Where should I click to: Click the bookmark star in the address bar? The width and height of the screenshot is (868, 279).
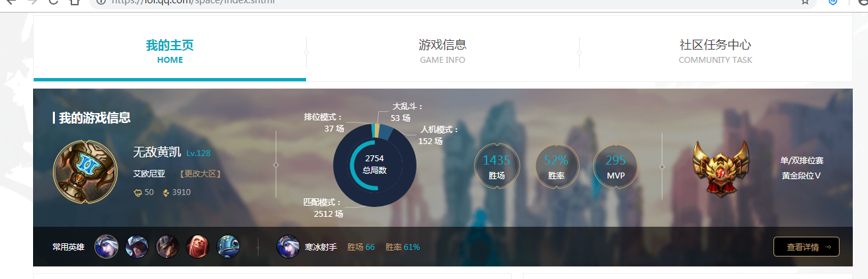(805, 2)
